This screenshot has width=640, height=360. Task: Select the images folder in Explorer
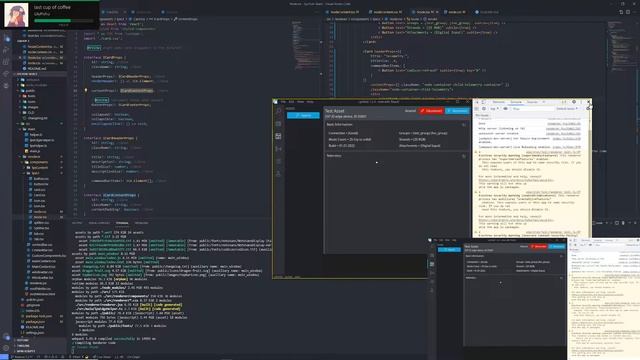coord(33,107)
